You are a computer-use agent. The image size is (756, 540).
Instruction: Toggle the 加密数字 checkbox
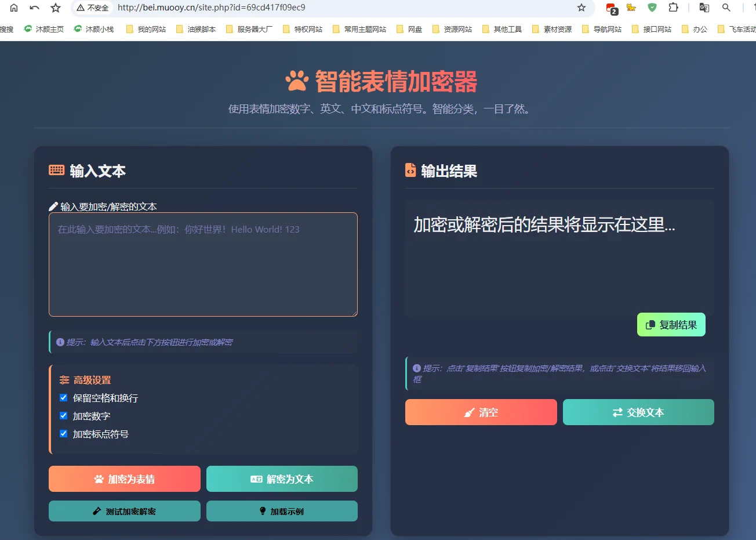[64, 416]
